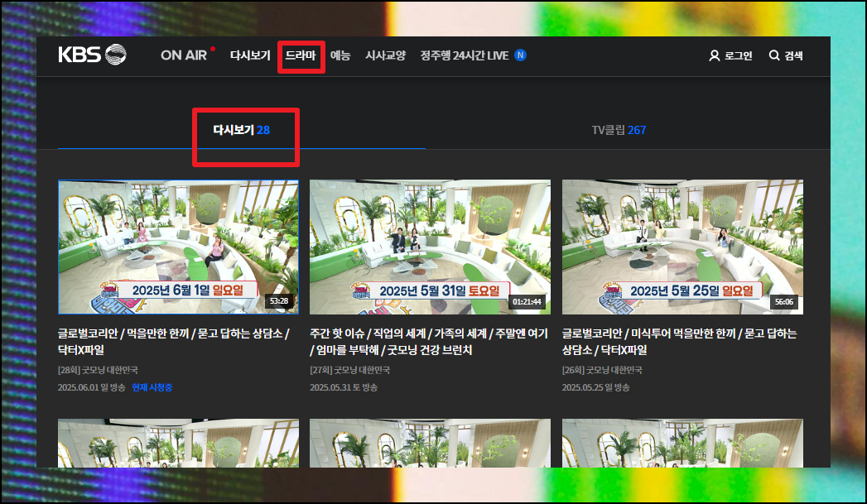
Task: Select the 드라마 menu item
Action: pos(301,55)
